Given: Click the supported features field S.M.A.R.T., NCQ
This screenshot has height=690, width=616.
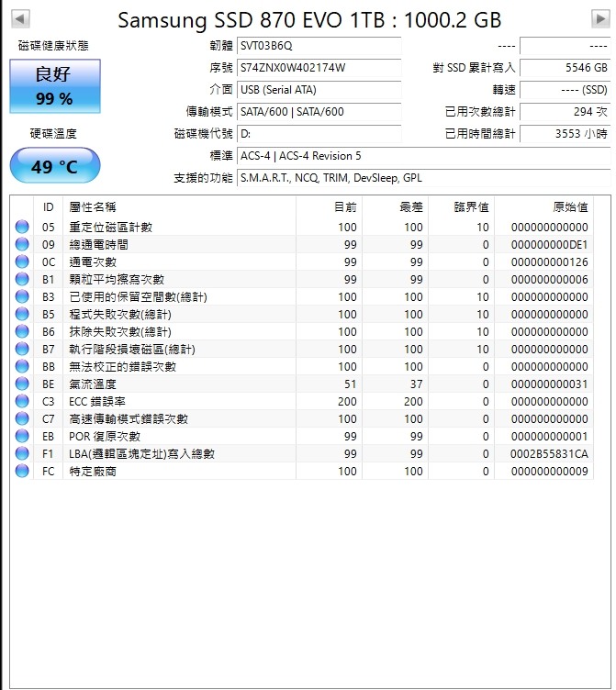Looking at the screenshot, I should tap(423, 178).
